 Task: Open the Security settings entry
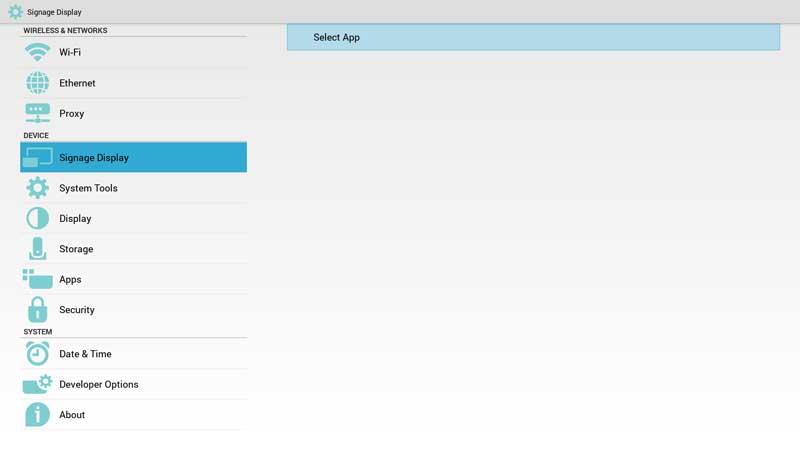pos(134,309)
